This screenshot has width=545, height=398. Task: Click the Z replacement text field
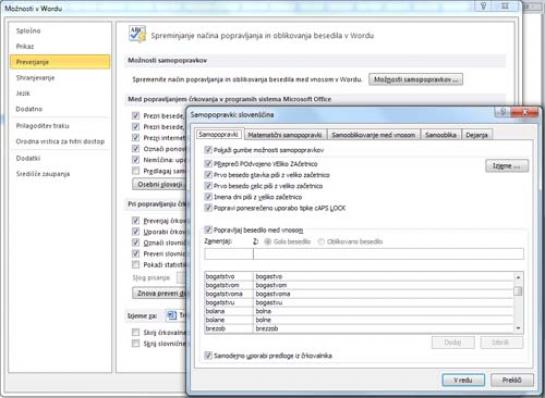click(388, 254)
